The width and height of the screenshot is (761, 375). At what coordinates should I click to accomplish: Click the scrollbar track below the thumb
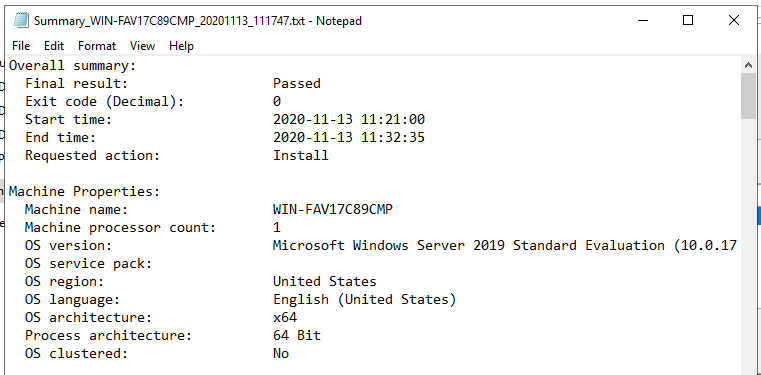pyautogui.click(x=748, y=243)
